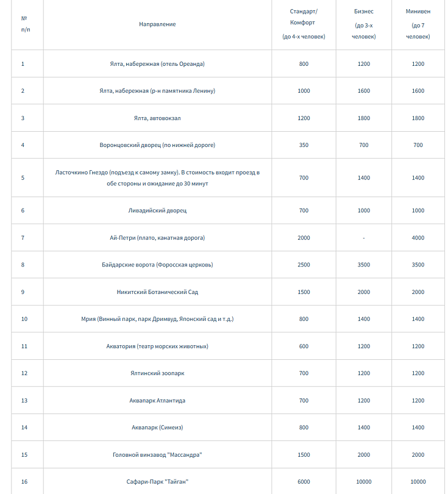Viewport: 448px width, 494px height.
Task: Select "Воронцовский дворец" destination row
Action: point(157,145)
